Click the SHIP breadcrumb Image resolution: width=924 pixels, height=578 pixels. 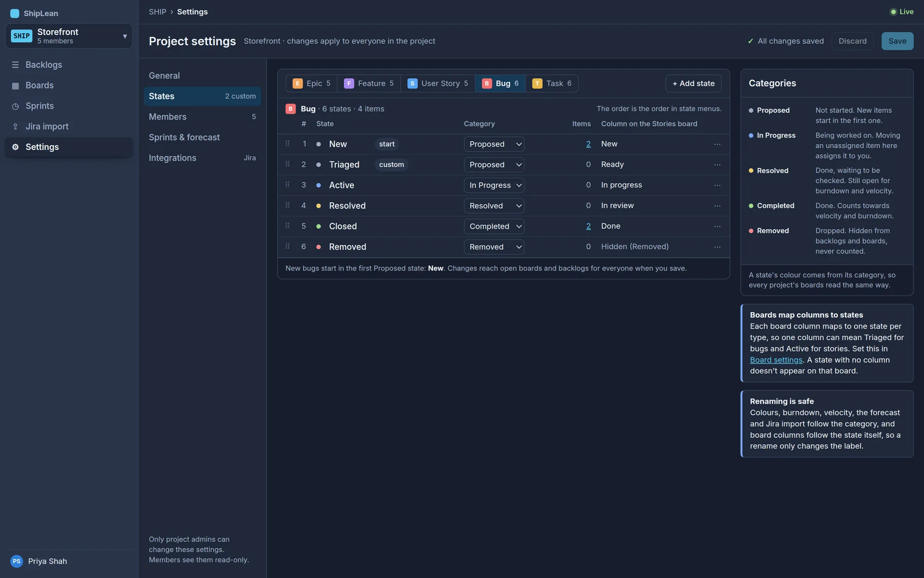click(158, 12)
